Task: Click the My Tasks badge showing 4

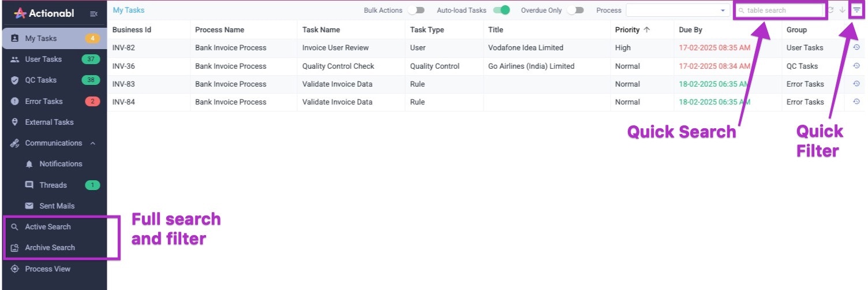Action: point(92,38)
